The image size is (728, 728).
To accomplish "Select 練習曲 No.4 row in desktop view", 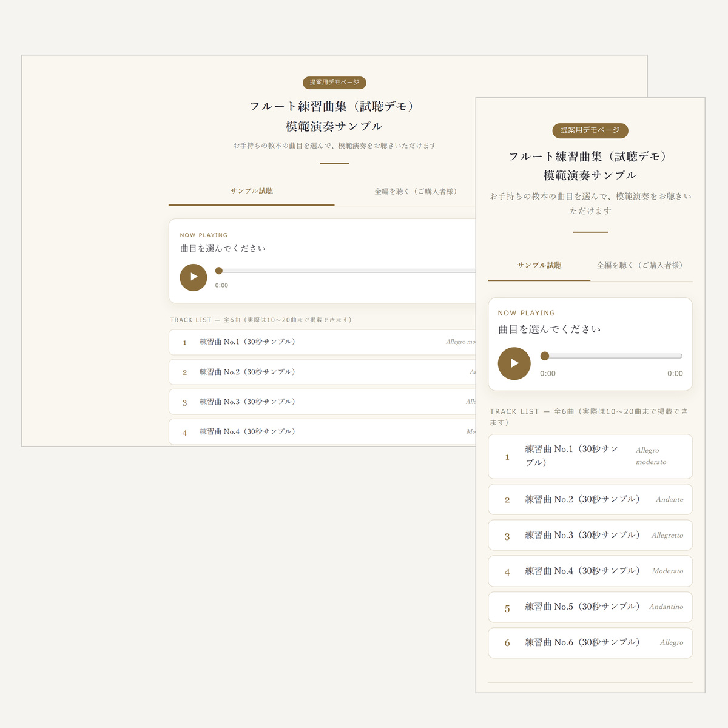I will [x=322, y=432].
